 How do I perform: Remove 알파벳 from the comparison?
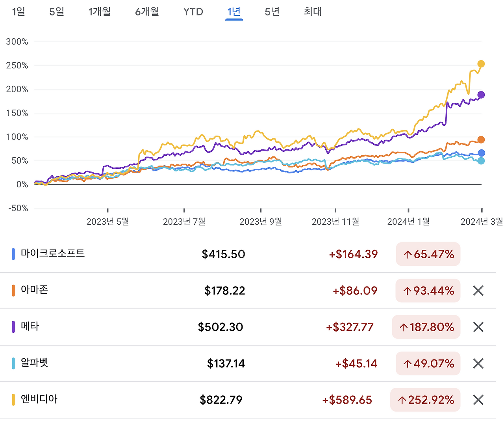click(x=478, y=363)
